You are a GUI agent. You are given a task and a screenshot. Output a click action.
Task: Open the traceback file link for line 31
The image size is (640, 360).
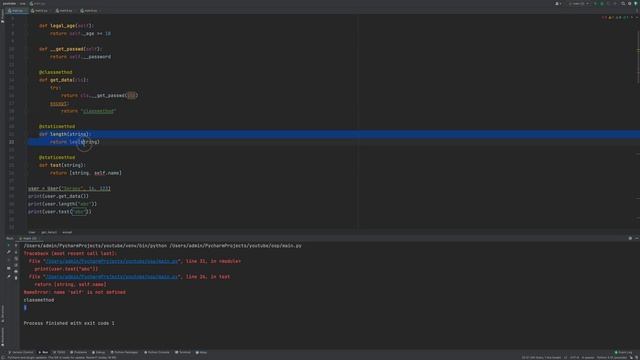112,261
